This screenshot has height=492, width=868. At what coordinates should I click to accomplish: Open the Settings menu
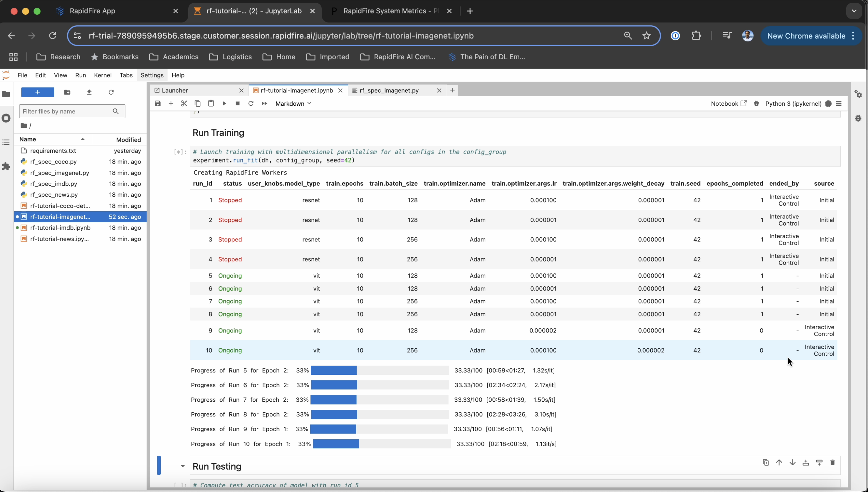click(152, 75)
